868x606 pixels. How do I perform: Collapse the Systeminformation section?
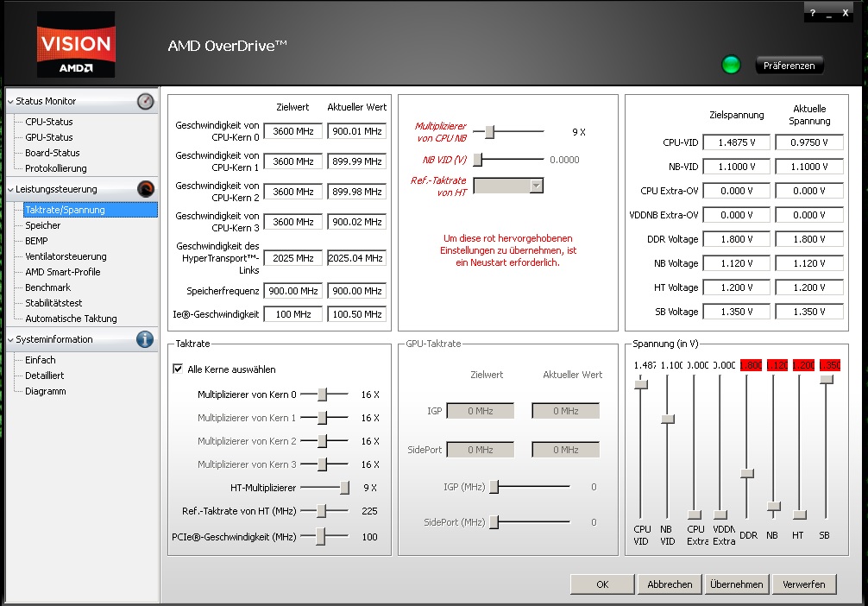(x=10, y=339)
